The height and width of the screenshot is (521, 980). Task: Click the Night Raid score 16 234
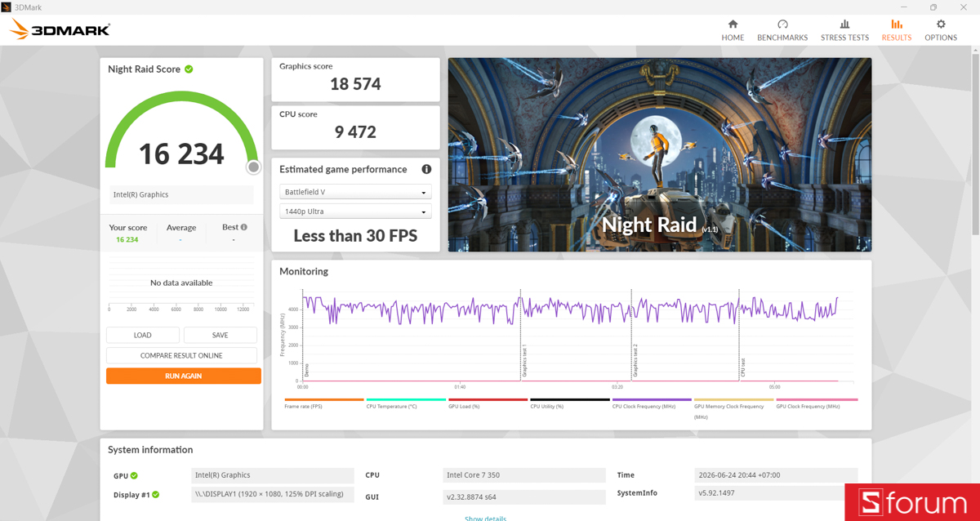click(x=181, y=154)
